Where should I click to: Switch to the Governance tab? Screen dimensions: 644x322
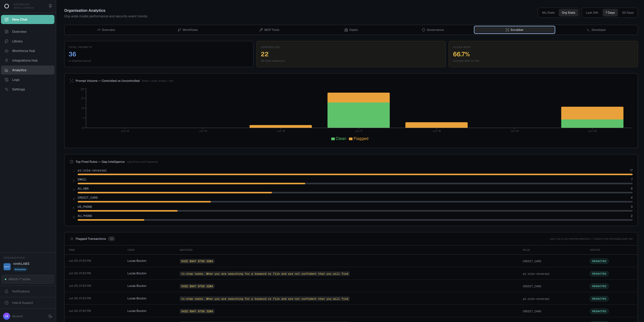[x=433, y=30]
